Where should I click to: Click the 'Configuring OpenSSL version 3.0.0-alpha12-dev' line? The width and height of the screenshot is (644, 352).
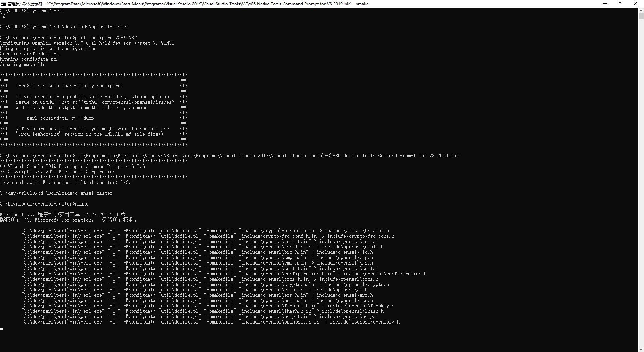pyautogui.click(x=87, y=43)
